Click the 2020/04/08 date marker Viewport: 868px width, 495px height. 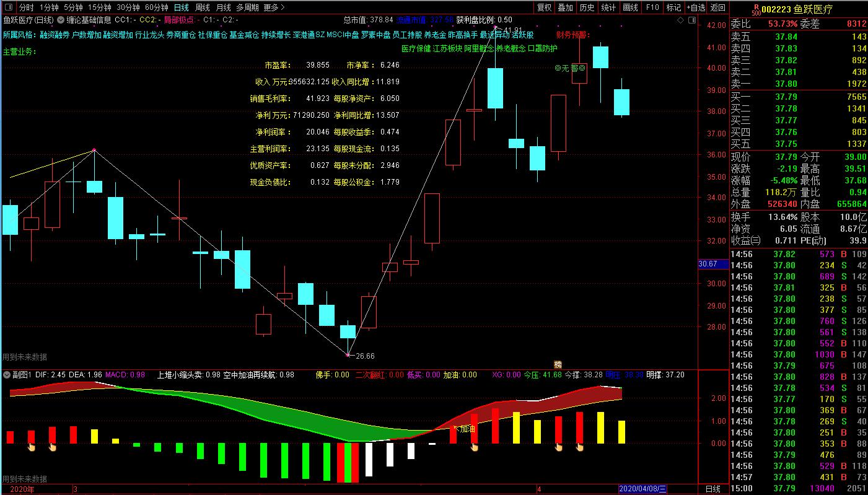point(642,489)
